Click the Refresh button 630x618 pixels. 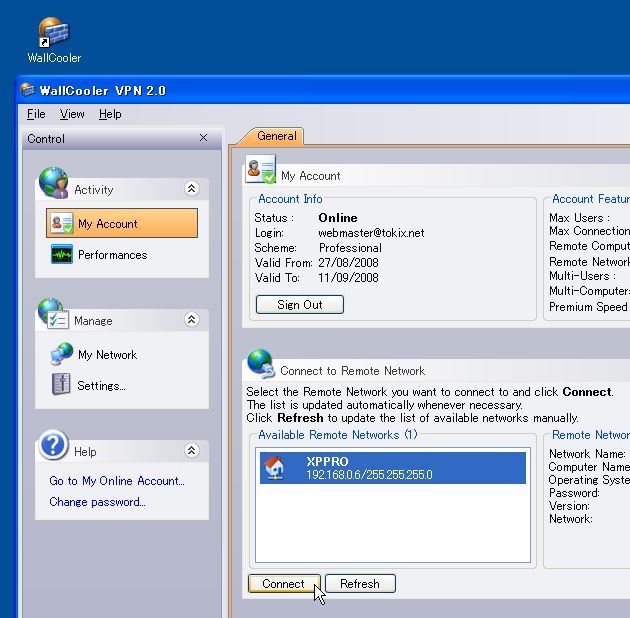360,583
